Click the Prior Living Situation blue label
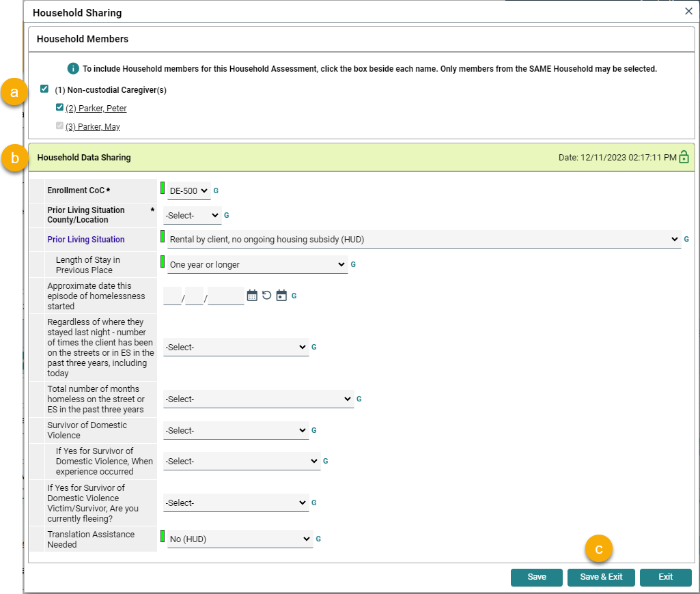Viewport: 700px width, 594px height. 86,239
